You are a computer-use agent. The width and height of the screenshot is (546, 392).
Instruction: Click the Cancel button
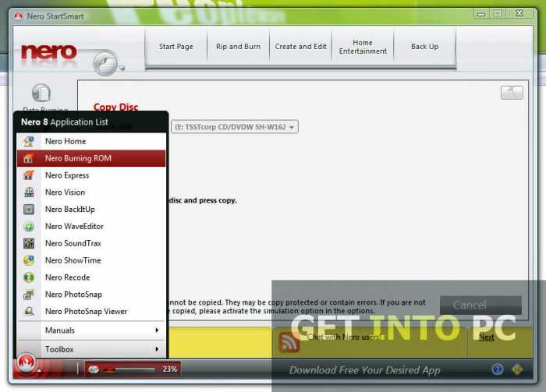click(x=480, y=305)
